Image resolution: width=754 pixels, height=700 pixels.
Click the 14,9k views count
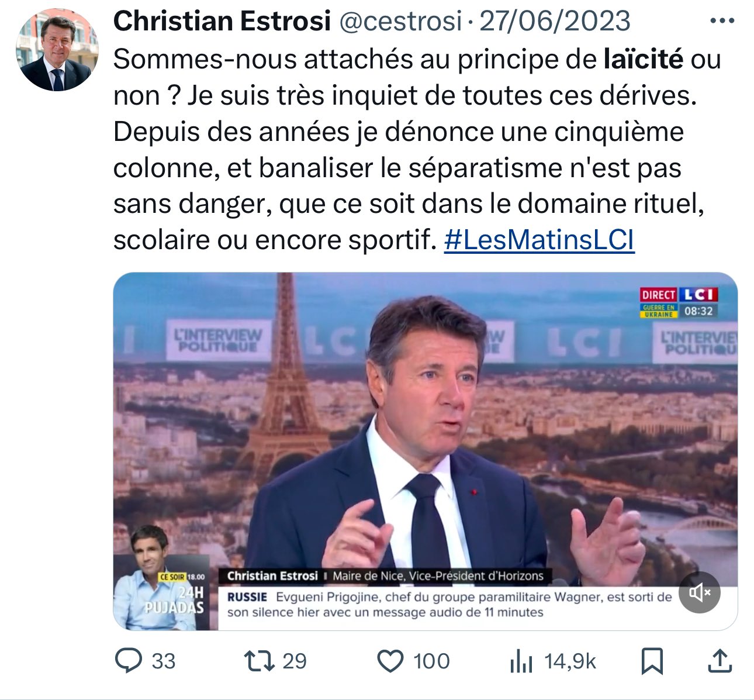pos(570,661)
